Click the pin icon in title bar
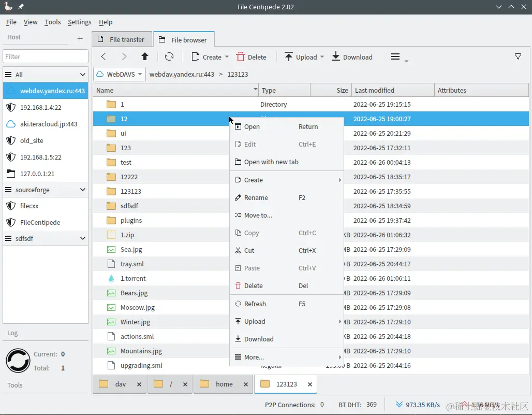The width and height of the screenshot is (532, 415). [x=21, y=6]
